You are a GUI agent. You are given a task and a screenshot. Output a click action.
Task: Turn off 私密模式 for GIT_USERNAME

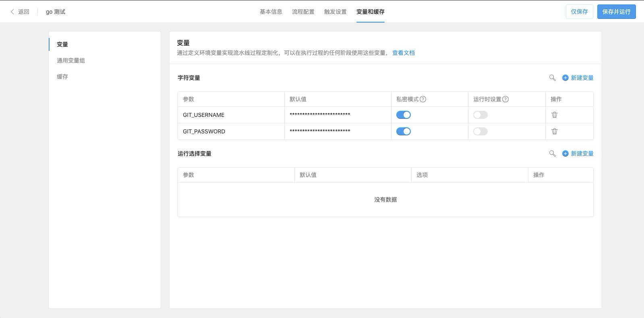pyautogui.click(x=404, y=115)
